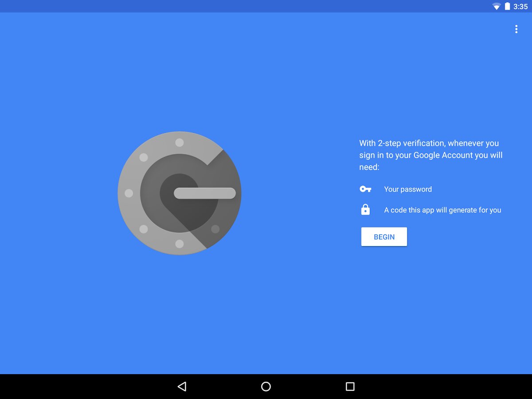Viewport: 532px width, 399px height.
Task: Select the 'Your password' text
Action: (x=408, y=189)
